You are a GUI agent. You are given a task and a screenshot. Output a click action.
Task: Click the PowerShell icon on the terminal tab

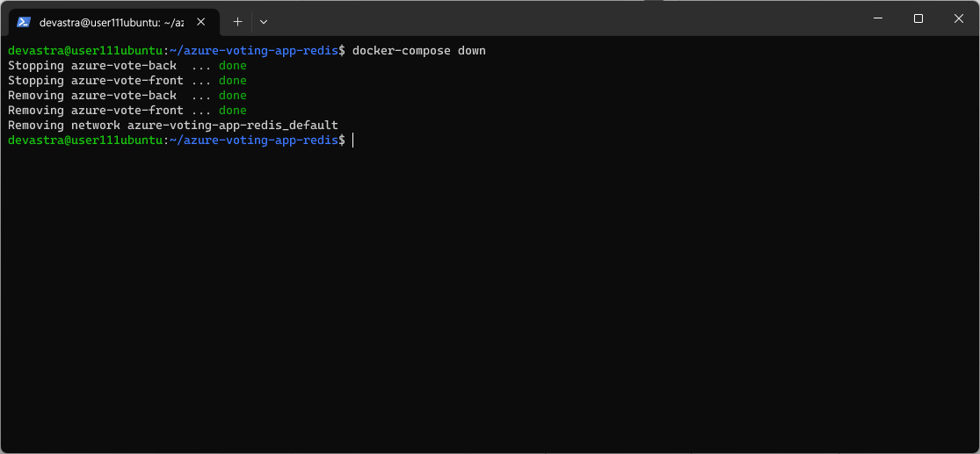pos(24,22)
